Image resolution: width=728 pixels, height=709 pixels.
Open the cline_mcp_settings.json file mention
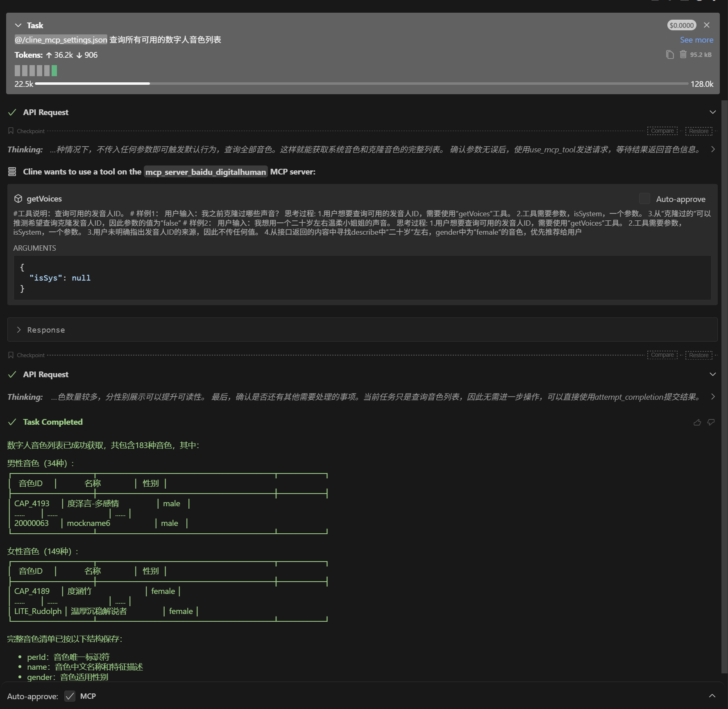click(61, 40)
